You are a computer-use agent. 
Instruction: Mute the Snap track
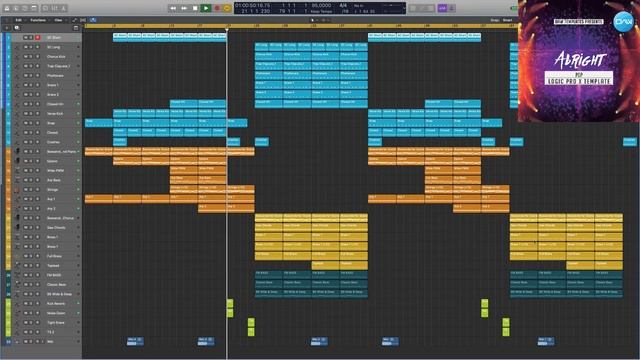pos(25,123)
